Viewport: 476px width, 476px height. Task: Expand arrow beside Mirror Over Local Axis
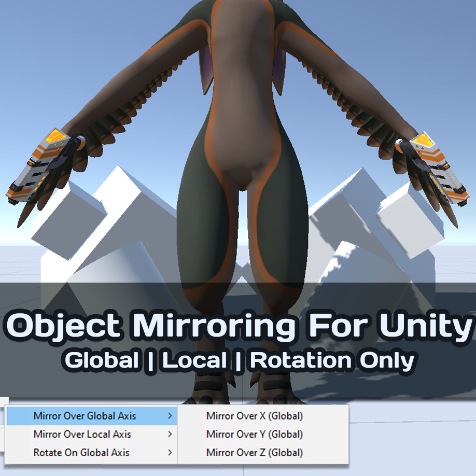point(170,434)
